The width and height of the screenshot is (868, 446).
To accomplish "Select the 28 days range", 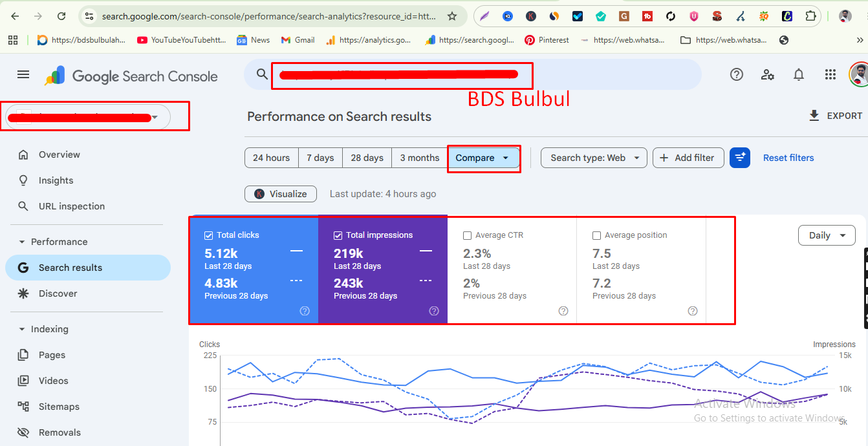I will [x=367, y=158].
